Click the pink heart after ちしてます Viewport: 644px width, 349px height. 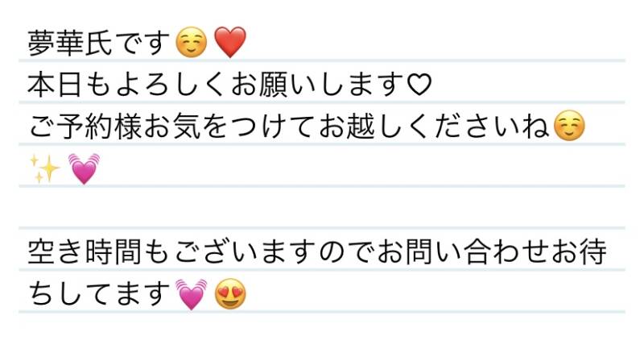pyautogui.click(x=192, y=296)
